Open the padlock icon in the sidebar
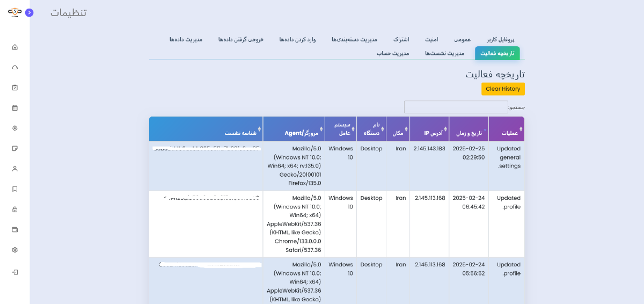 coord(15,209)
